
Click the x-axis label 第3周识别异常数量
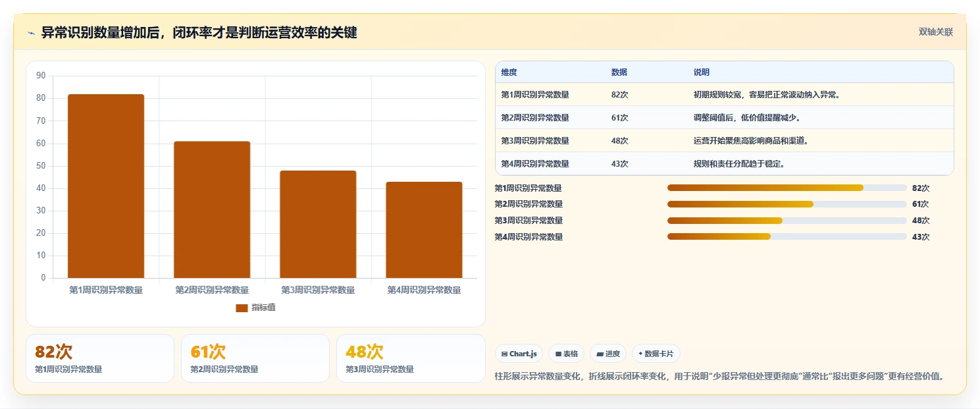(318, 290)
